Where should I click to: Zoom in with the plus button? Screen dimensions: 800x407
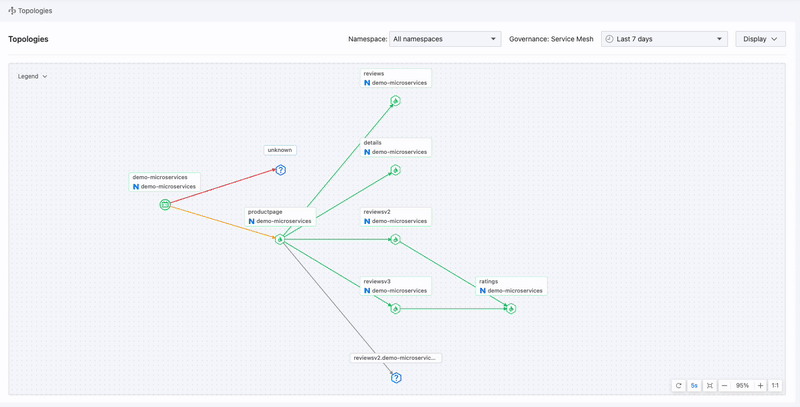click(x=760, y=386)
